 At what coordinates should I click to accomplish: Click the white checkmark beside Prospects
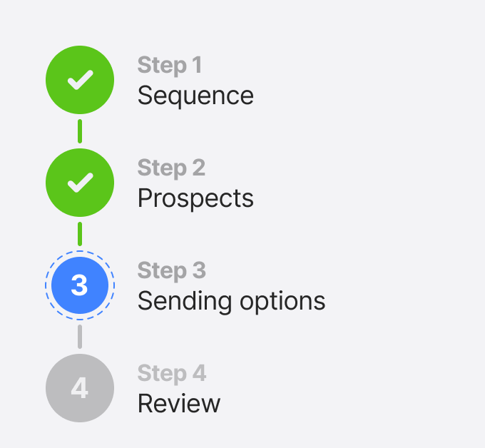click(x=81, y=183)
